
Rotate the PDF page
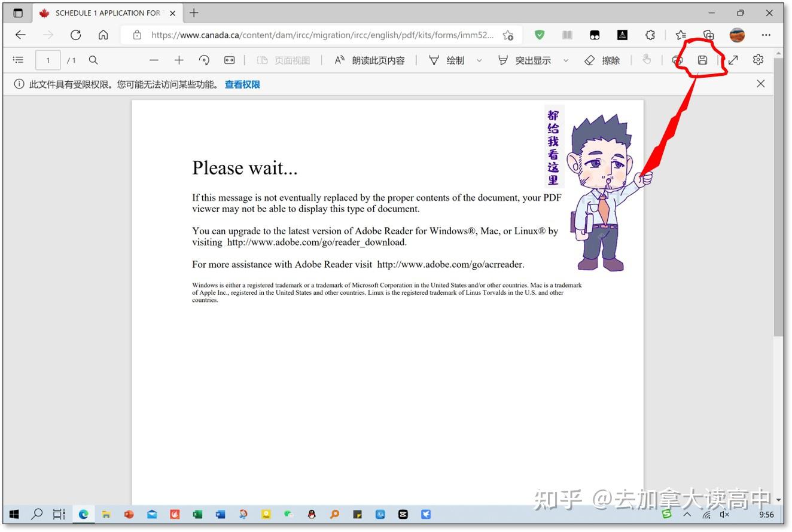(x=204, y=60)
